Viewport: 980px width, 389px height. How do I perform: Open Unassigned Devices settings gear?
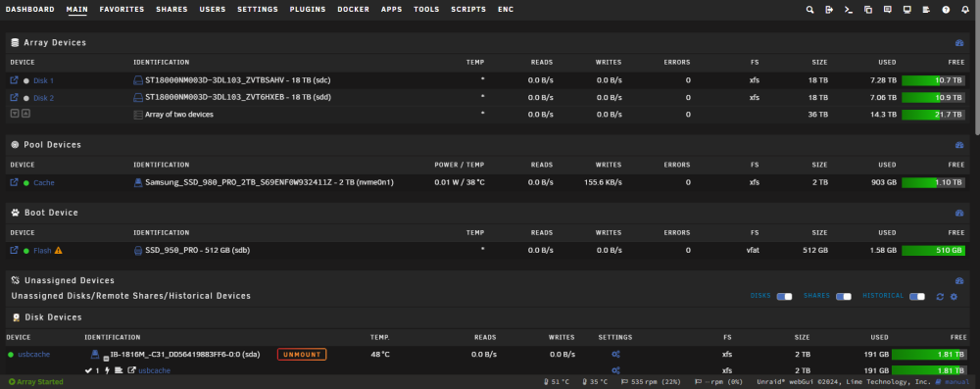[954, 297]
